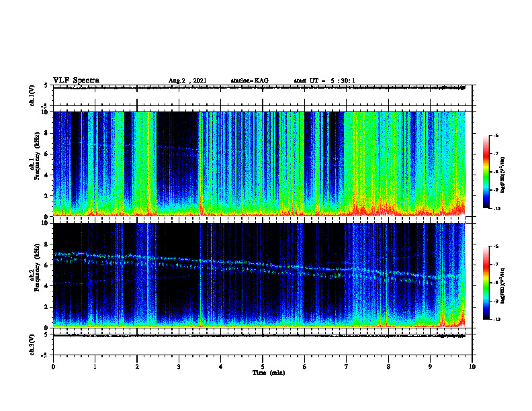Click the 8 kHz tick on ch.1 axis
This screenshot has width=532, height=411.
click(x=47, y=133)
